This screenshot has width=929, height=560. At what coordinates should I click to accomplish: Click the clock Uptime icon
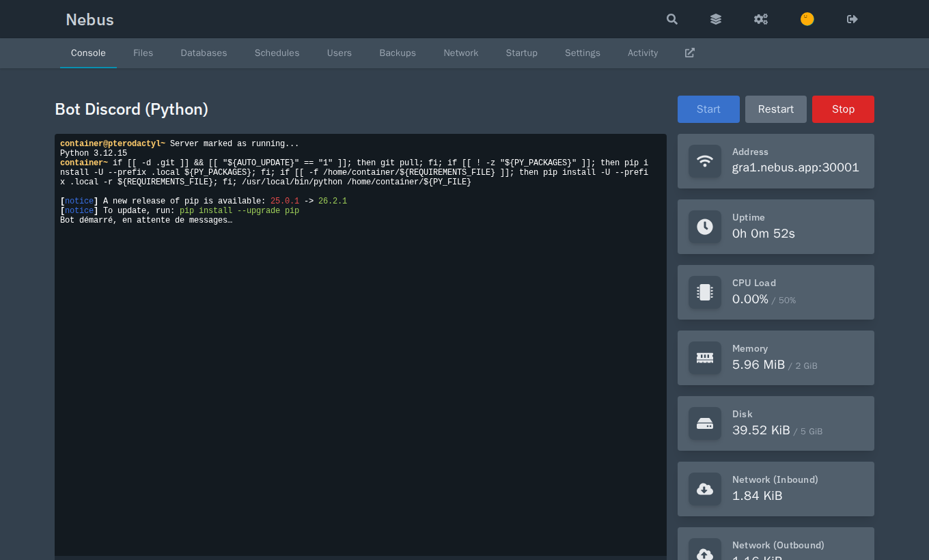[x=705, y=227]
